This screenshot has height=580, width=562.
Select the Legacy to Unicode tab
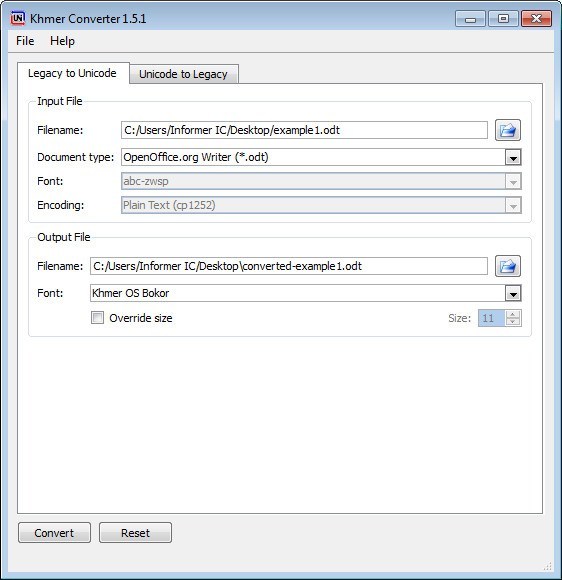(73, 73)
